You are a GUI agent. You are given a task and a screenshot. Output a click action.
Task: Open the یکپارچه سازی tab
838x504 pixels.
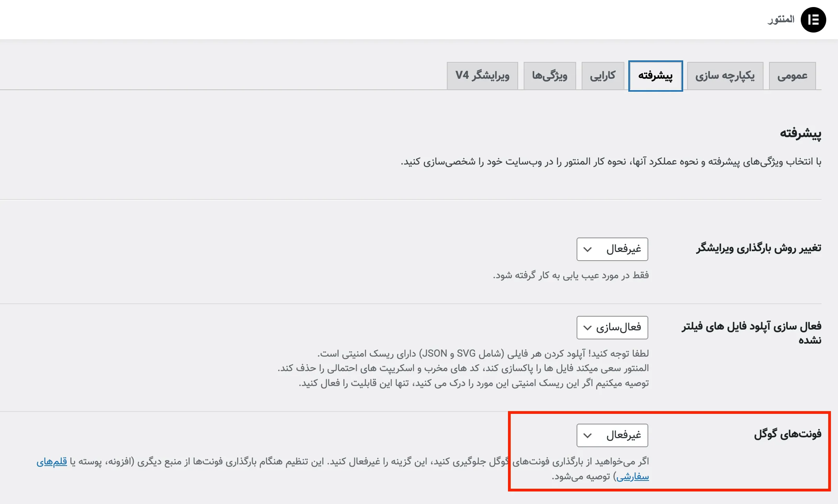pos(725,76)
